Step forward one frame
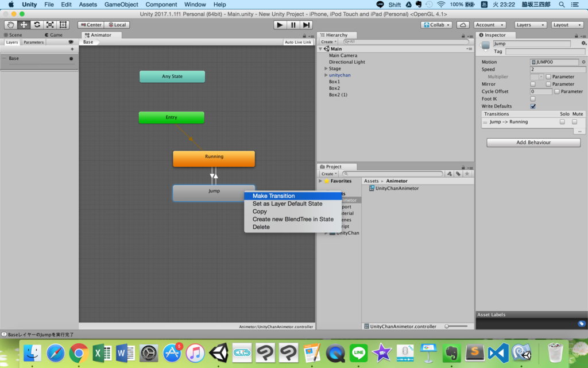 click(x=306, y=25)
